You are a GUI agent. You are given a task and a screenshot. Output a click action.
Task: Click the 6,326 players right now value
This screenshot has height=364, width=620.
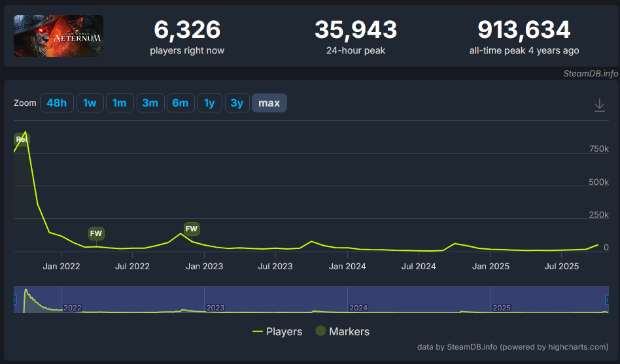tap(187, 29)
